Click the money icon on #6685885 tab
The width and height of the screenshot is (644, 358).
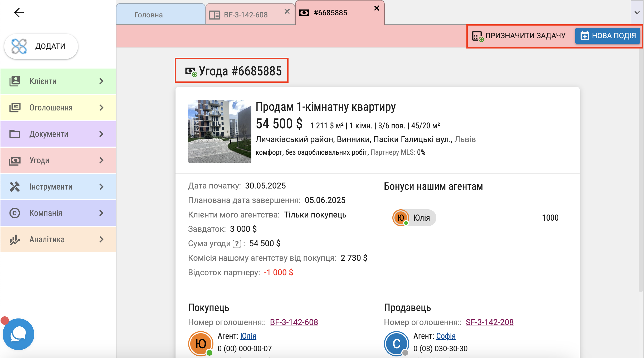304,13
